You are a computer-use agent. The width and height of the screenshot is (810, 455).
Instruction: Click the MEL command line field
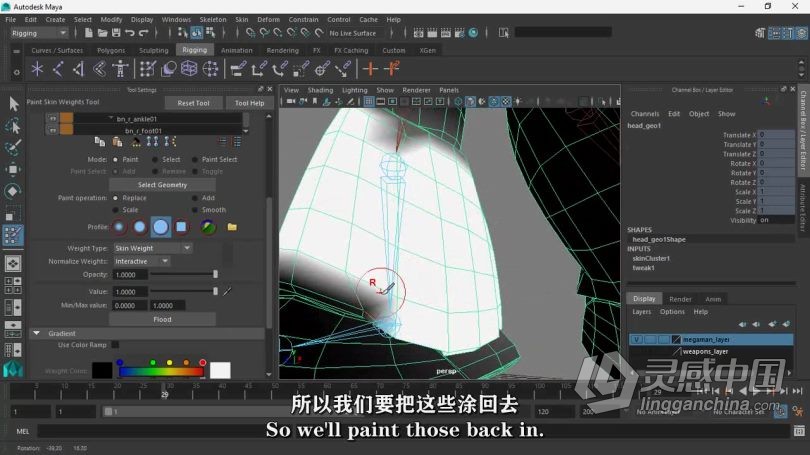click(x=412, y=431)
